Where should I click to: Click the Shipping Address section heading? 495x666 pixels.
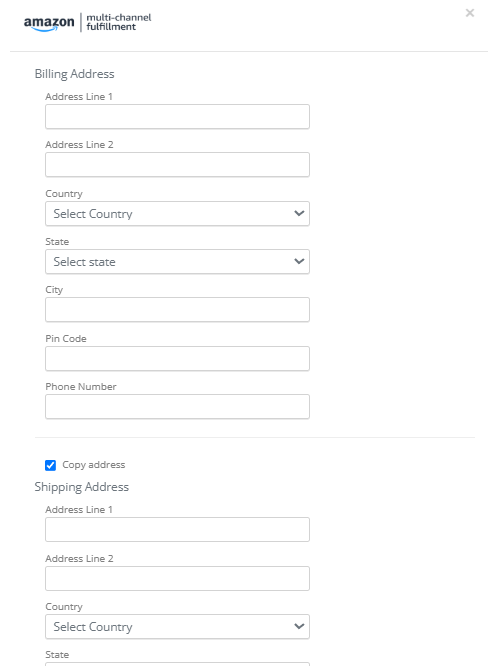point(82,487)
